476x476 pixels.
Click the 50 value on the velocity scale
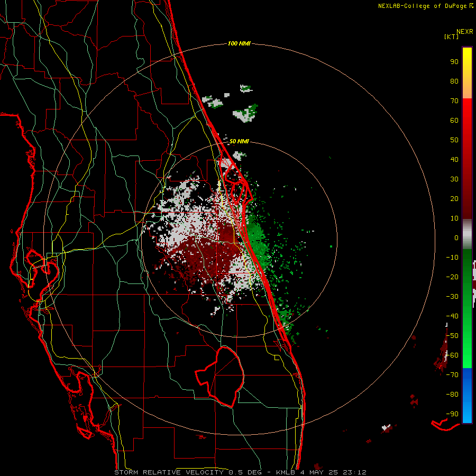[454, 140]
